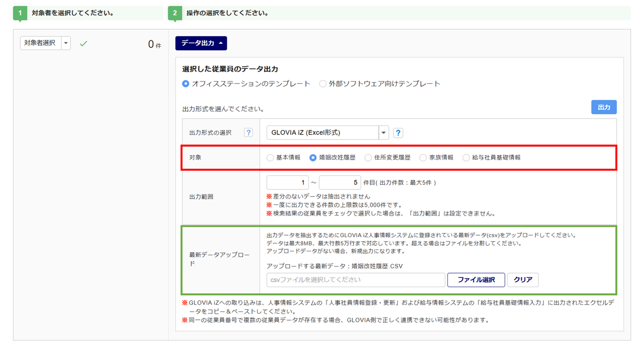Choose 基本情報 as the target
The width and height of the screenshot is (644, 343).
(x=271, y=158)
